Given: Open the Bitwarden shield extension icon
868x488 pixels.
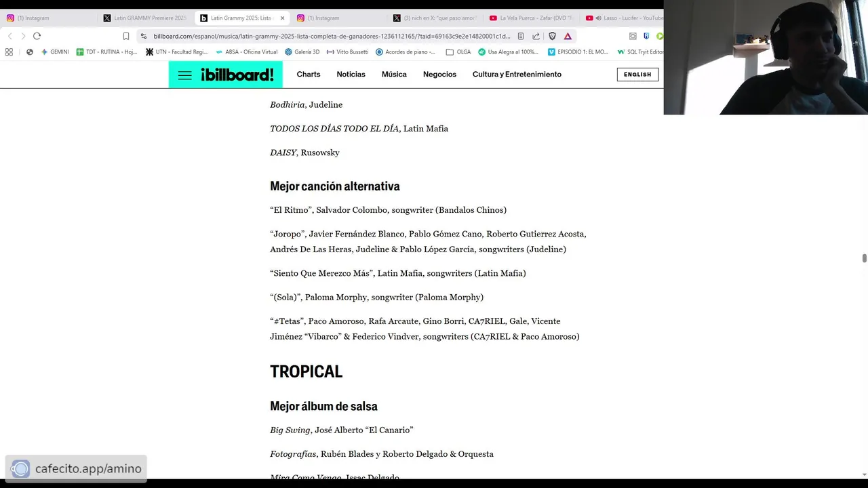Looking at the screenshot, I should (646, 36).
